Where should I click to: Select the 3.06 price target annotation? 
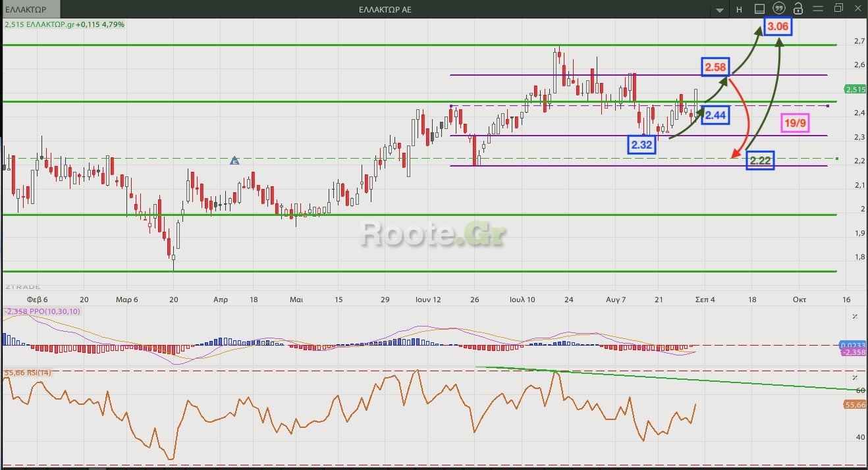point(778,26)
